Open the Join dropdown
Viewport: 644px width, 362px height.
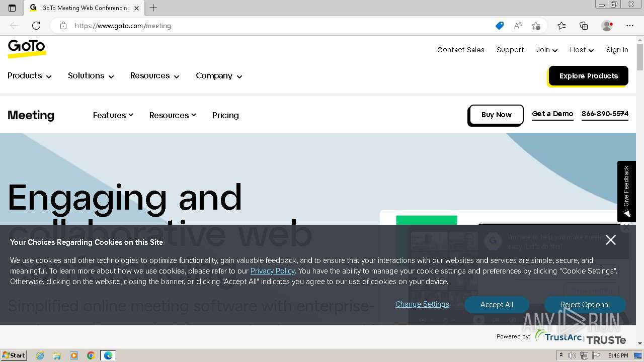tap(547, 50)
